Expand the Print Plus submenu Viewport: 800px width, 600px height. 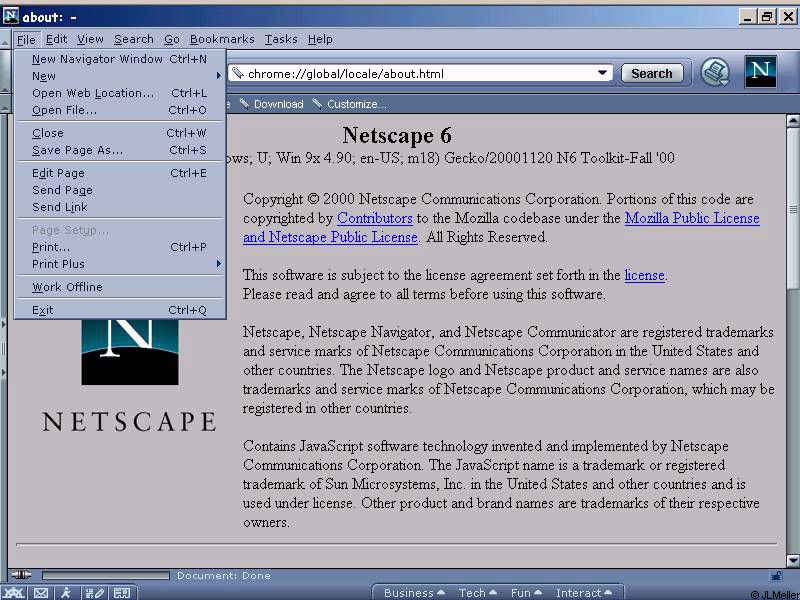pyautogui.click(x=120, y=264)
